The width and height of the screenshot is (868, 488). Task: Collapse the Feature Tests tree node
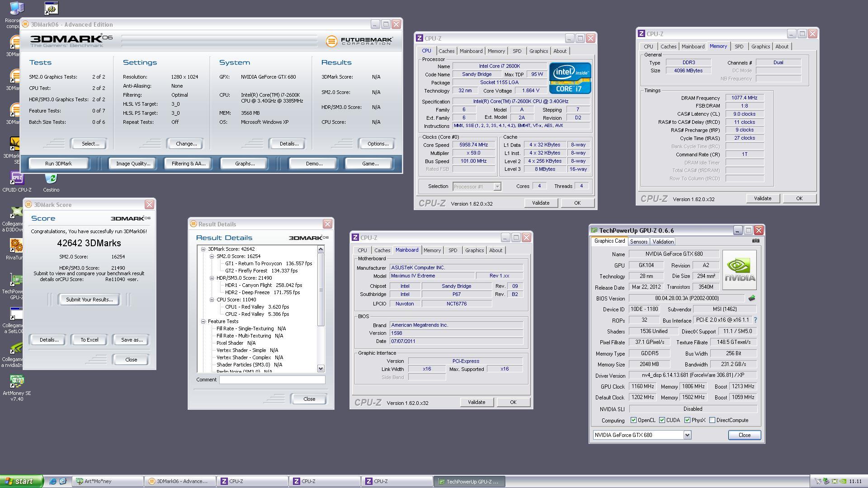click(203, 321)
